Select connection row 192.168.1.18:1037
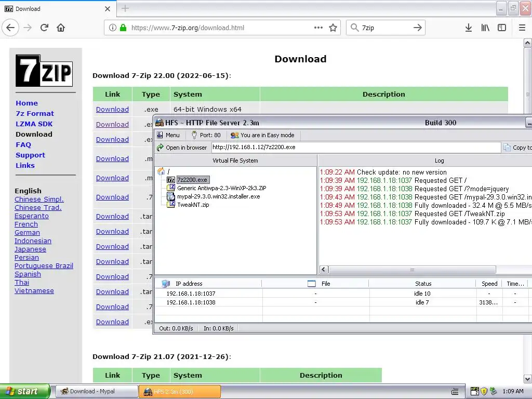This screenshot has height=399, width=532. 343,294
